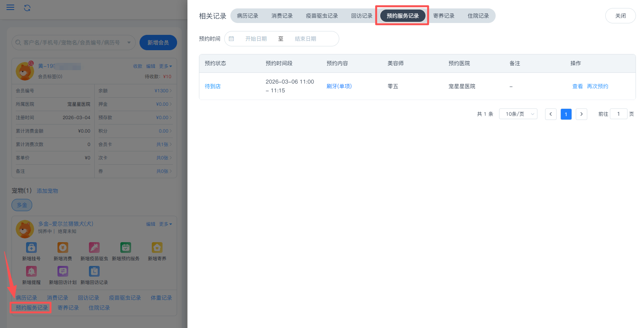Open the 10条/页 page size dropdown

pyautogui.click(x=518, y=114)
